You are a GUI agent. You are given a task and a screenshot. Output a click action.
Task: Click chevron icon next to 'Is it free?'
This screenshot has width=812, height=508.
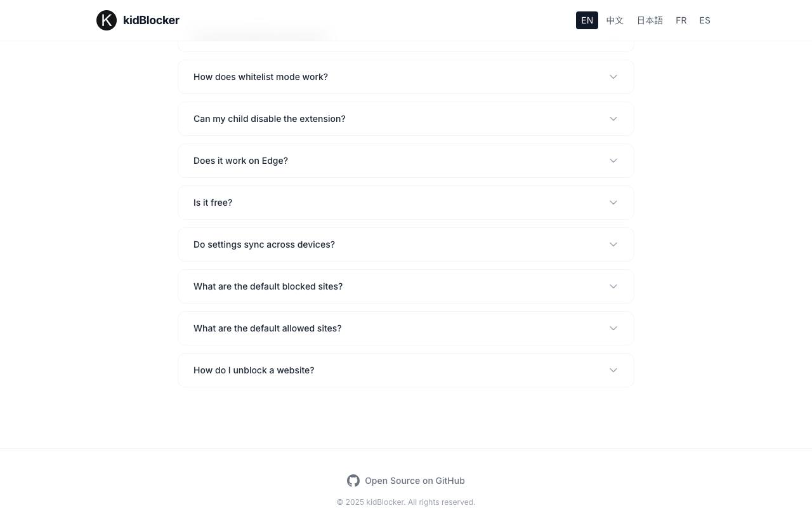pos(613,203)
